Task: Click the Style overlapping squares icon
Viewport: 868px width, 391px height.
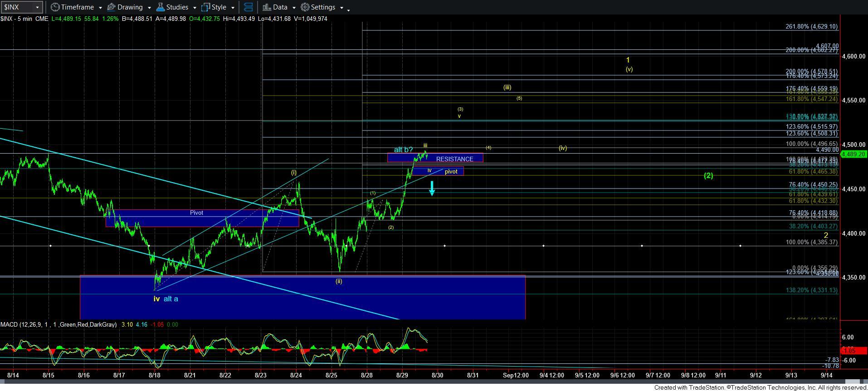Action: point(205,7)
